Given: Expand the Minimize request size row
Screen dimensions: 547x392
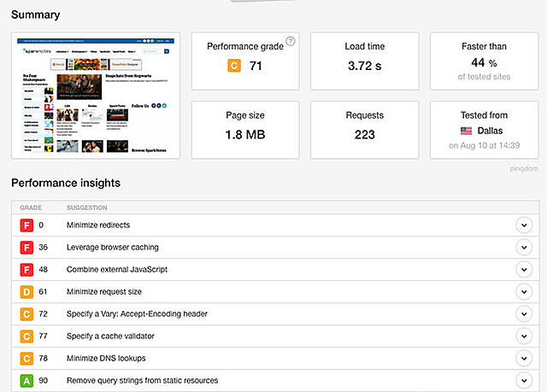Looking at the screenshot, I should click(x=524, y=291).
